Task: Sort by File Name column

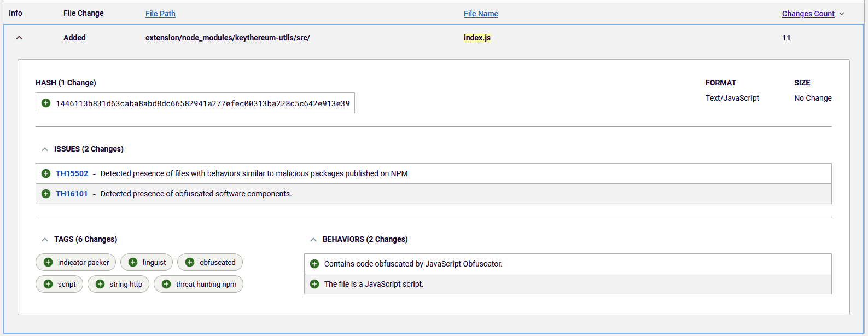Action: (481, 14)
